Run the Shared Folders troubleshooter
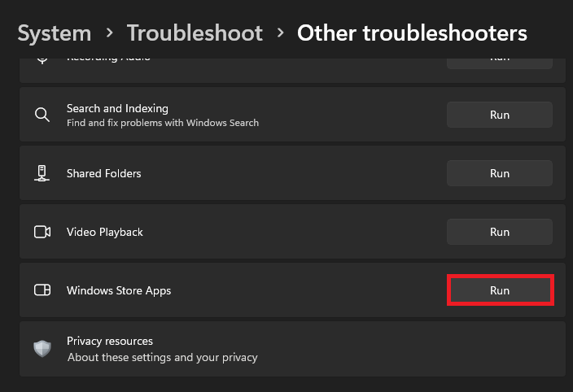573x392 pixels. pyautogui.click(x=499, y=173)
